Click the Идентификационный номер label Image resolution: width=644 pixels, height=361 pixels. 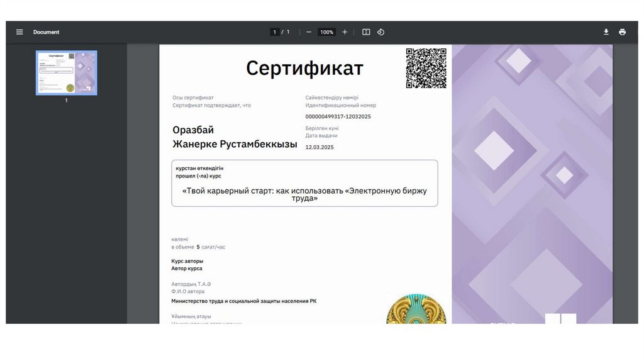click(x=340, y=105)
